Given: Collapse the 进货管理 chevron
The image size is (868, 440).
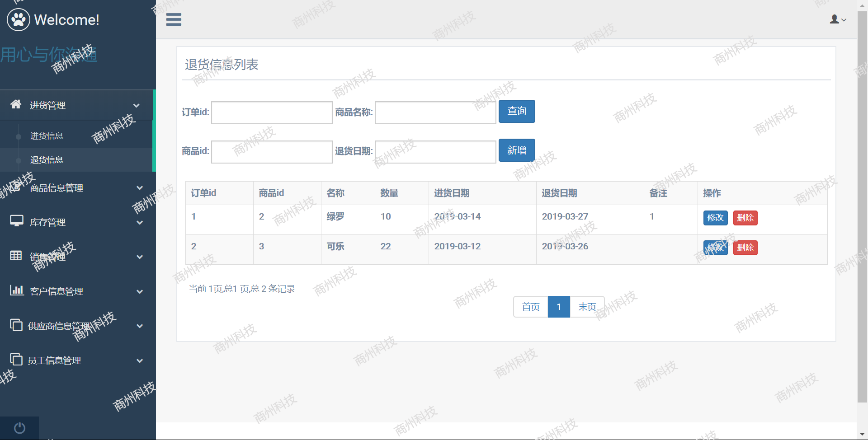Looking at the screenshot, I should click(x=136, y=105).
